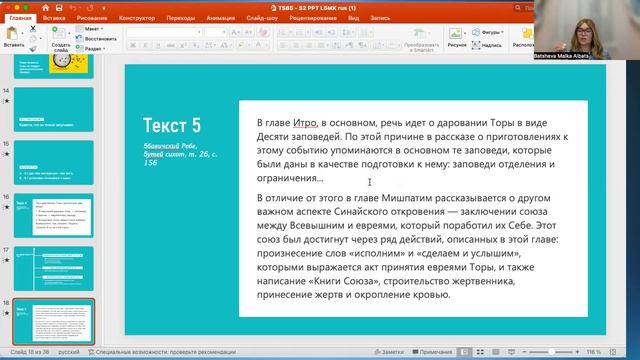Open the Макет layout dropdown

point(89,29)
